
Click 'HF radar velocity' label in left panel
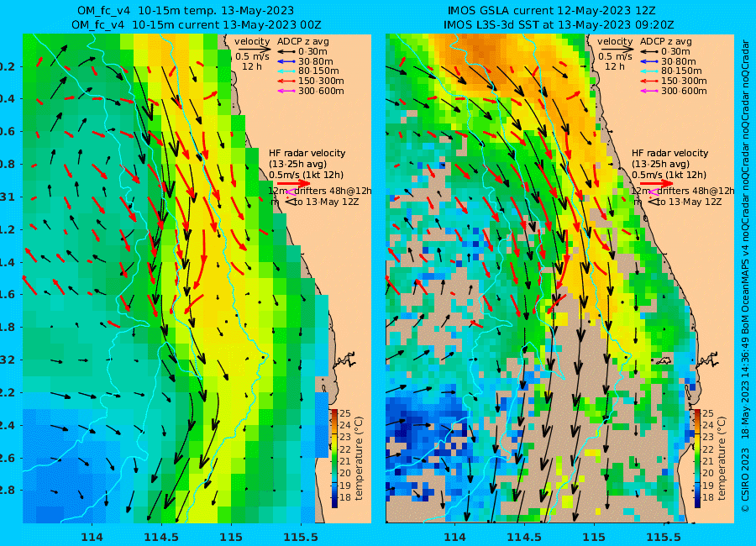click(x=307, y=154)
